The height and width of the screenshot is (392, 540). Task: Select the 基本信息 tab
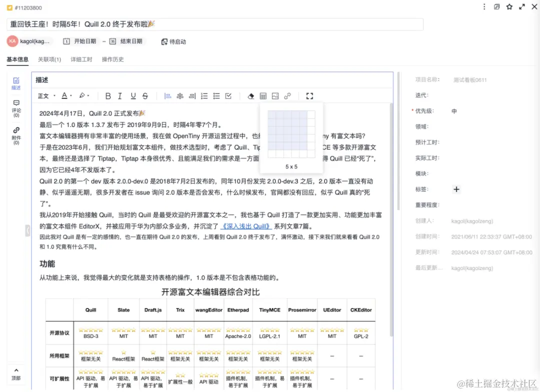click(x=17, y=59)
